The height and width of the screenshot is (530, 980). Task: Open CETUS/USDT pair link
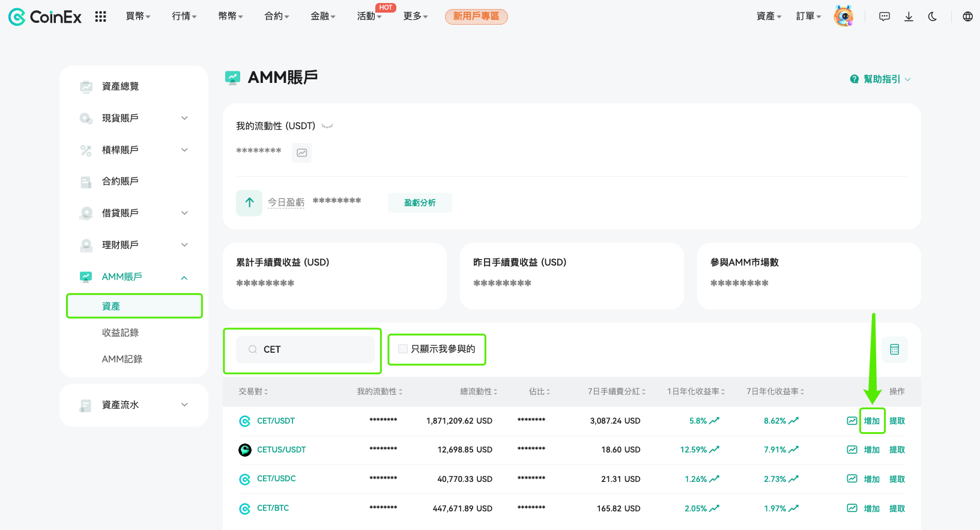[282, 450]
